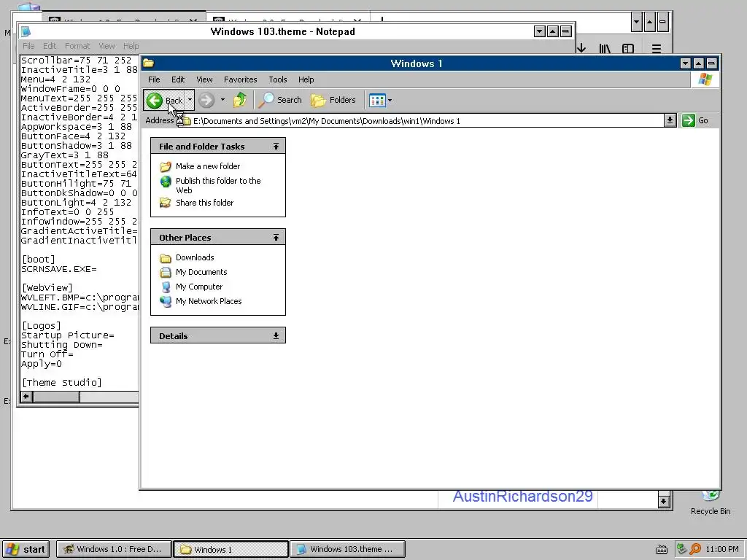Expand the address bar dropdown list
Image resolution: width=747 pixels, height=560 pixels.
click(670, 120)
